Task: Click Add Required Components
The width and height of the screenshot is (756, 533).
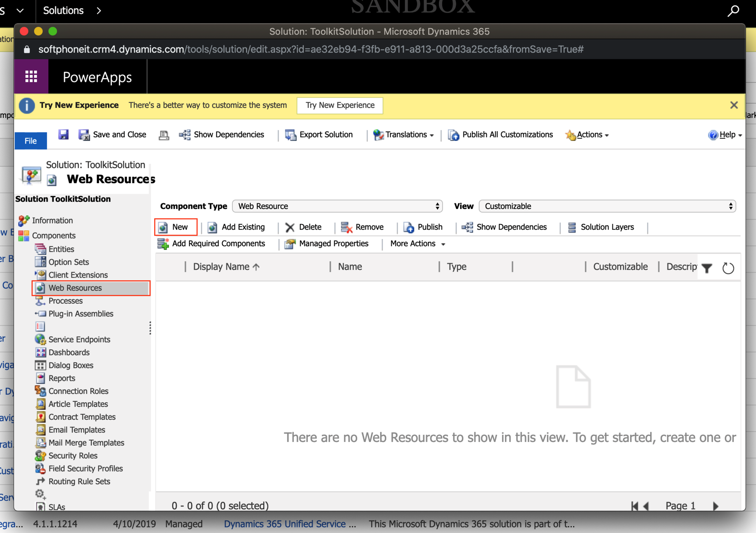Action: click(x=211, y=244)
